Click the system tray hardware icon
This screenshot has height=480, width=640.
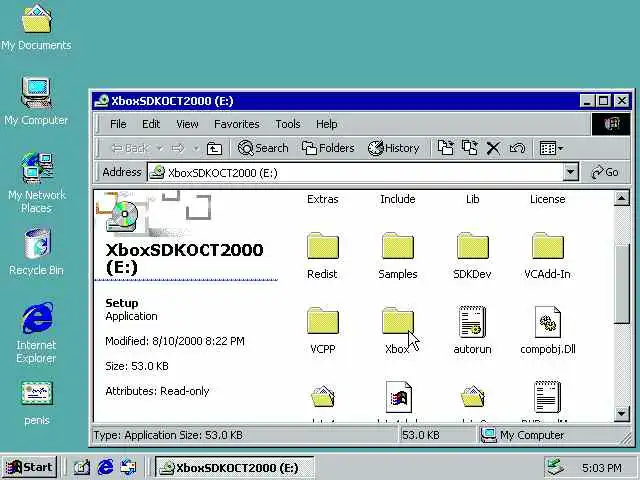pos(556,467)
